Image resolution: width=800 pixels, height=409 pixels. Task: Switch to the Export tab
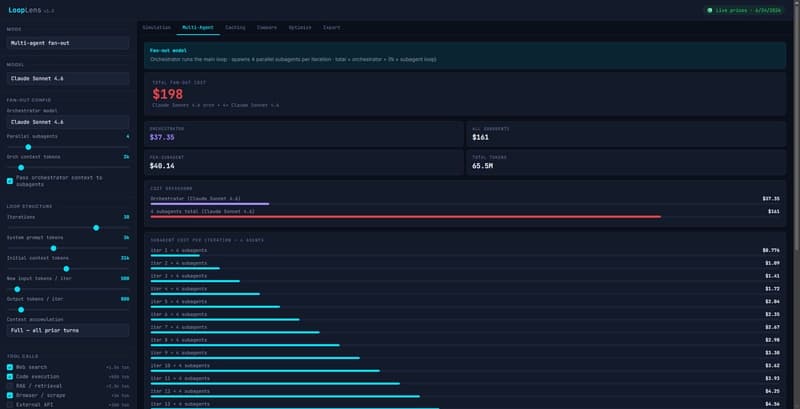(x=331, y=28)
